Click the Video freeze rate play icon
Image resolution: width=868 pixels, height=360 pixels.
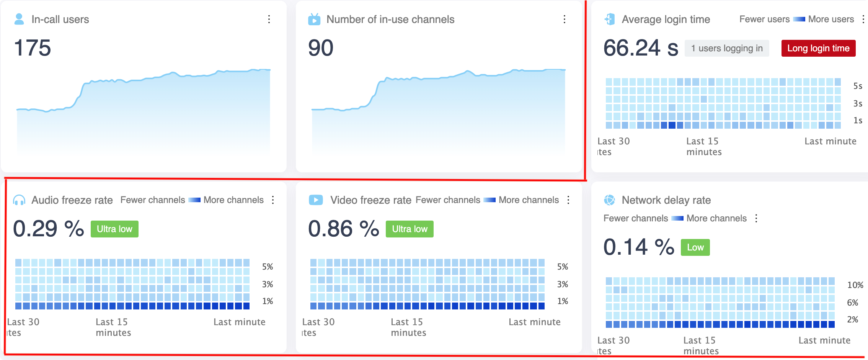(316, 200)
